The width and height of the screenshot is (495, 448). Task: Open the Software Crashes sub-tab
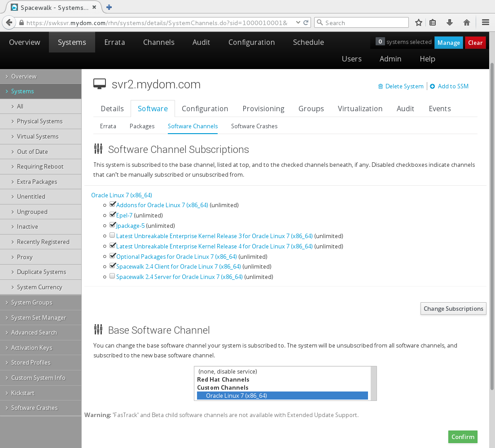(254, 126)
